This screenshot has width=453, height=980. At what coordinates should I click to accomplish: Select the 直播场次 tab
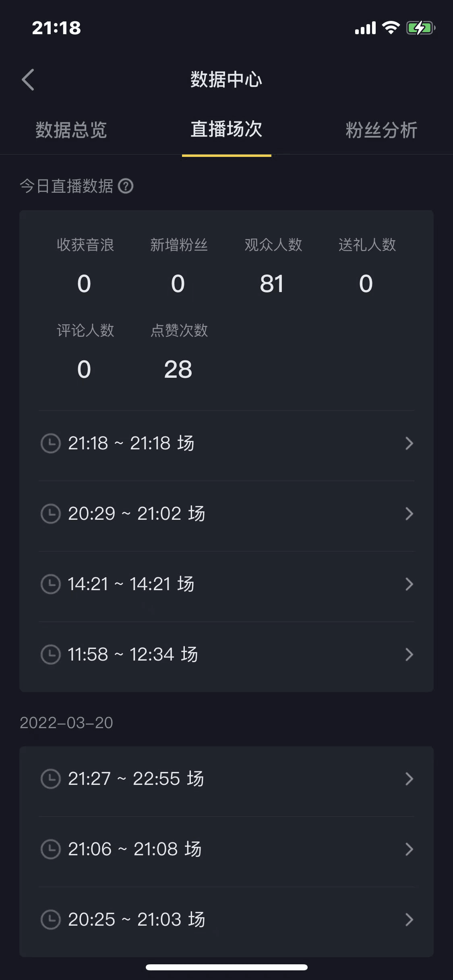(226, 130)
